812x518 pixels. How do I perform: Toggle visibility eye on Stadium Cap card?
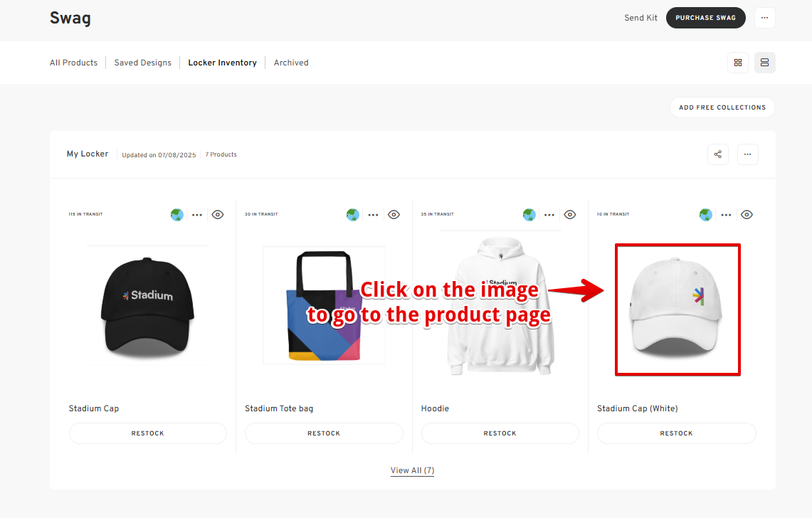218,214
